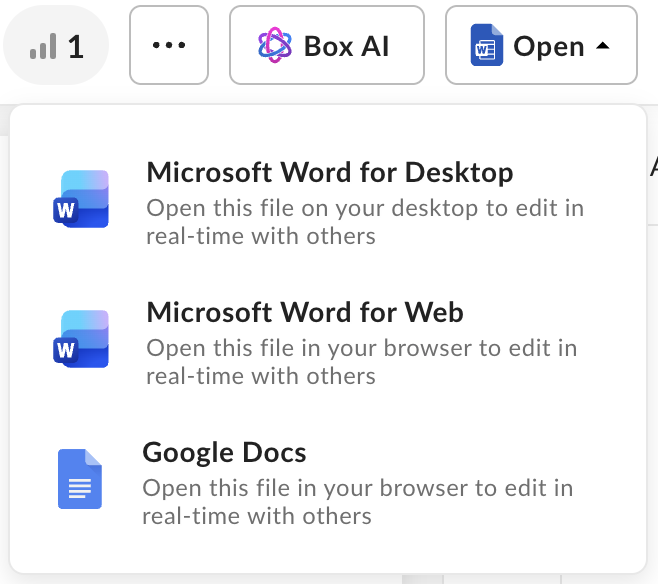This screenshot has height=584, width=658.
Task: Choose Google Docs from the Open menu
Action: click(328, 482)
